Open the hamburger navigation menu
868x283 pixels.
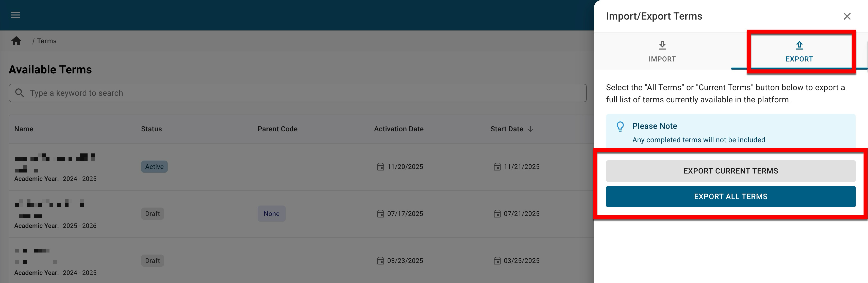[16, 15]
